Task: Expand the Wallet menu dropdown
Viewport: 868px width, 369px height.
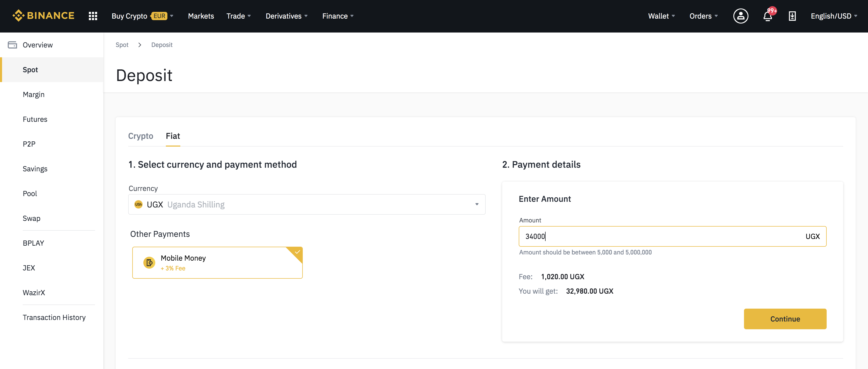Action: pos(661,16)
